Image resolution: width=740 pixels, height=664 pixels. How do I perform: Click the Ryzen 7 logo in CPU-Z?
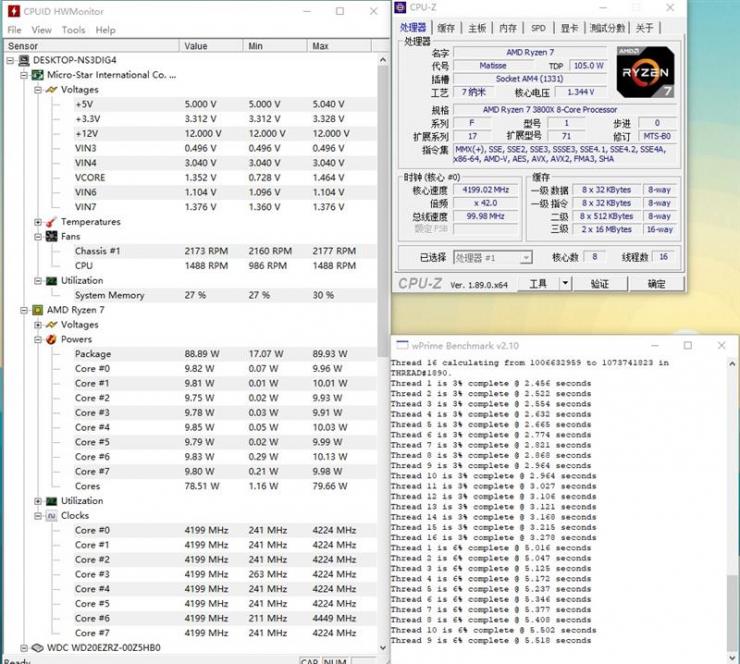pos(645,72)
